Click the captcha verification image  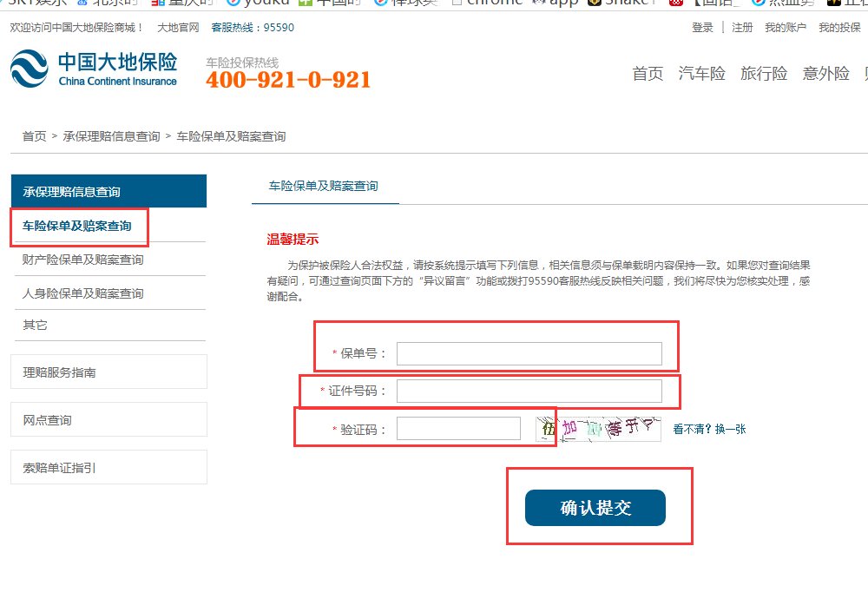point(597,428)
